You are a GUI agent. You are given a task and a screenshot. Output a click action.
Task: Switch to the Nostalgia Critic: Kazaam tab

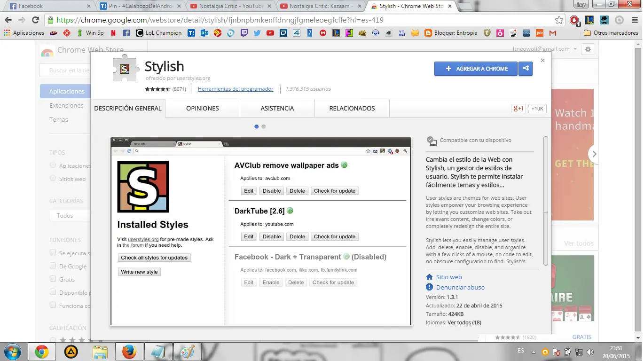tap(321, 6)
